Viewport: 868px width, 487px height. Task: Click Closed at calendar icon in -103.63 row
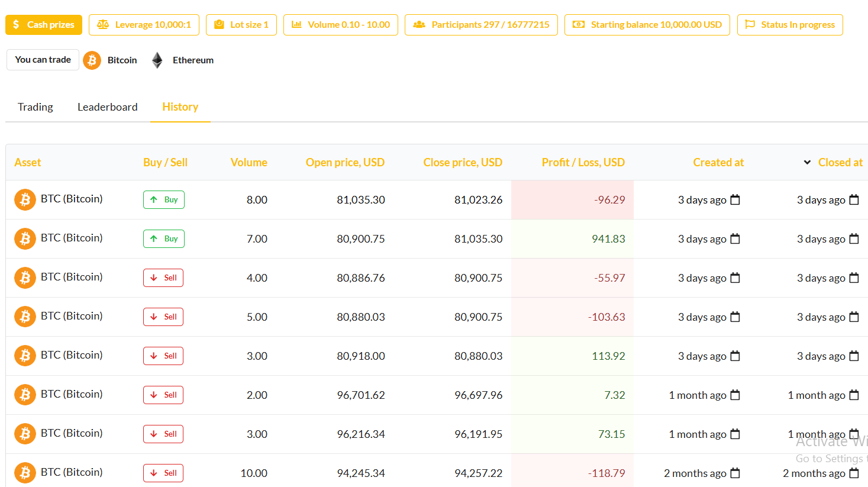[854, 317]
